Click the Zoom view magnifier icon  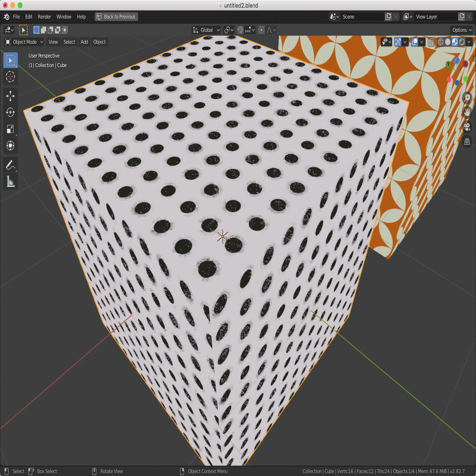pos(467,98)
